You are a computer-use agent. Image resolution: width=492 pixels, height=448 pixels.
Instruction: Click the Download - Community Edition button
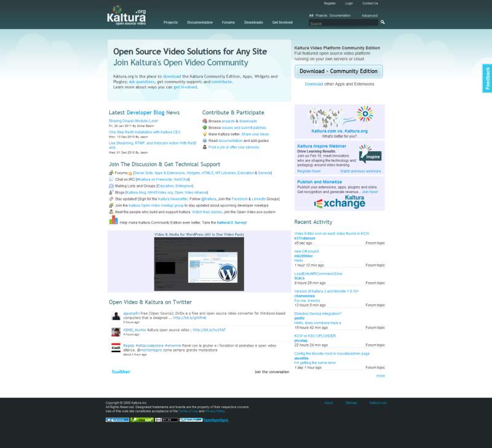(x=339, y=71)
